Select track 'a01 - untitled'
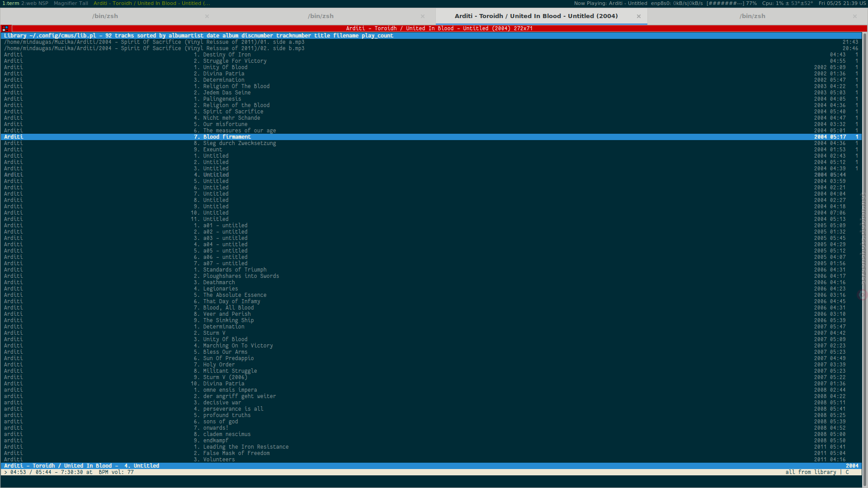This screenshot has height=488, width=868. pyautogui.click(x=431, y=225)
